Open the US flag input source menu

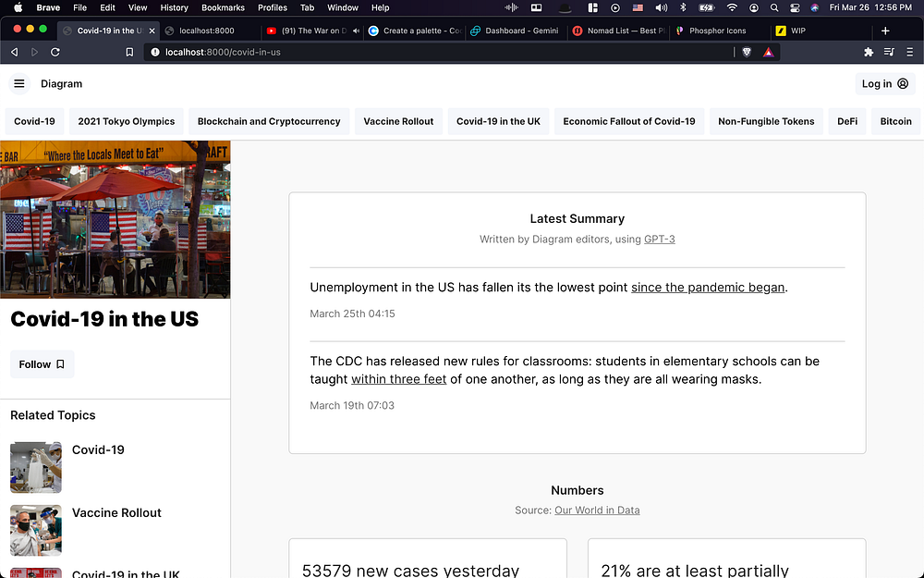(638, 7)
